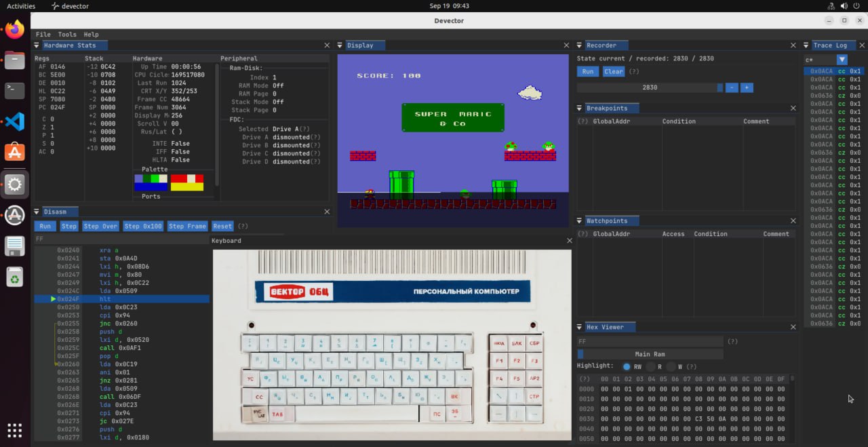Open the Tools menu
Screen dimensions: 868x447
click(67, 34)
